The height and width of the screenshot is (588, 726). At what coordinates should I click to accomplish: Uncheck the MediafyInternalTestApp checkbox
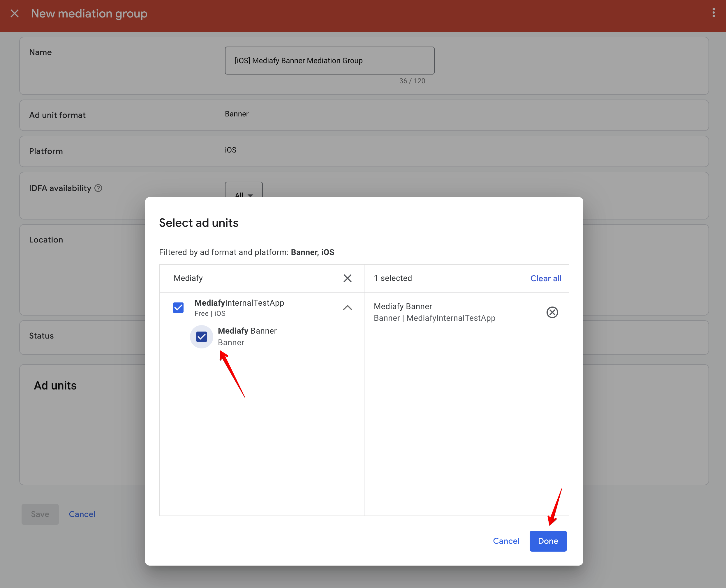pyautogui.click(x=178, y=308)
